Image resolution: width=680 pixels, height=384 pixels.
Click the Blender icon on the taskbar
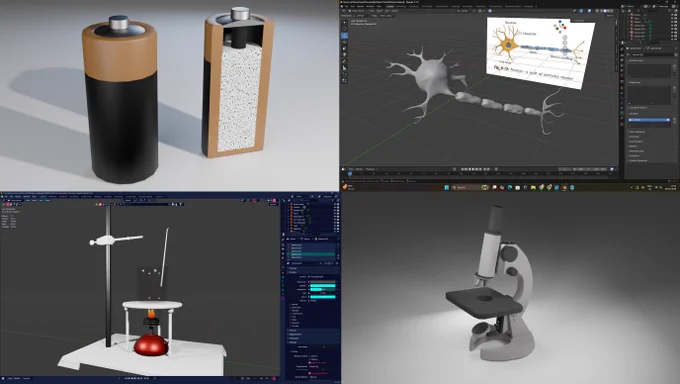click(x=564, y=187)
